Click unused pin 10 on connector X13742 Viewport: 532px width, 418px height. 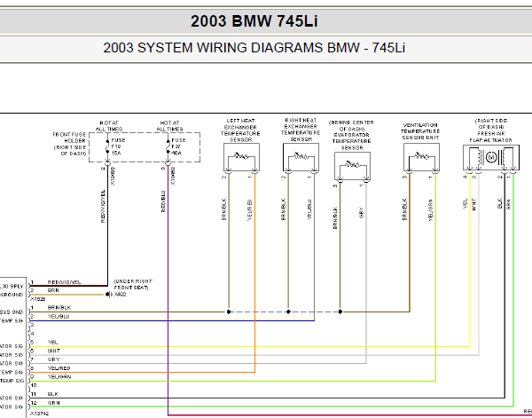coord(34,386)
